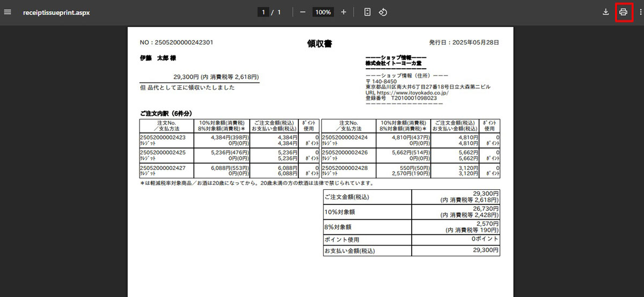Click the zoom in plus button
The height and width of the screenshot is (297, 644).
point(343,12)
